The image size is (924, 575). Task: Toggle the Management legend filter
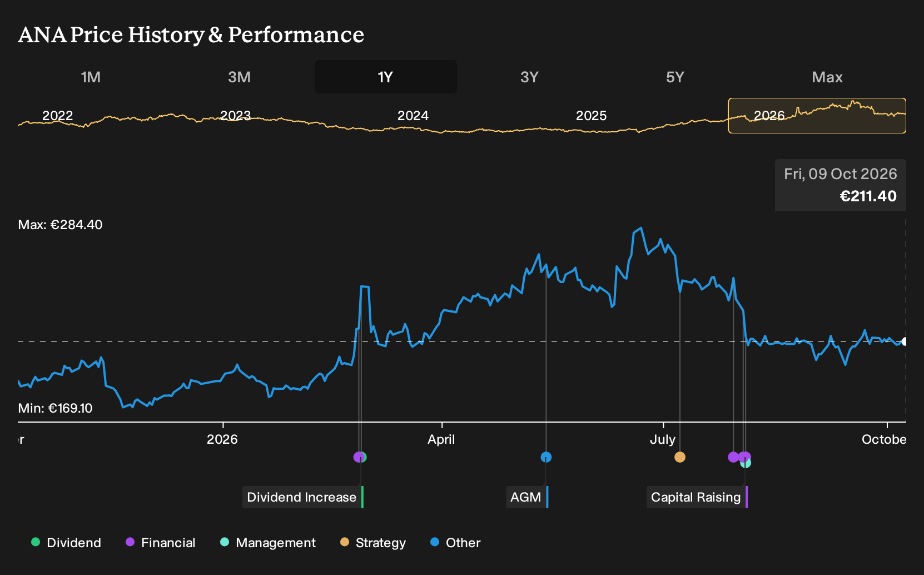pyautogui.click(x=268, y=542)
